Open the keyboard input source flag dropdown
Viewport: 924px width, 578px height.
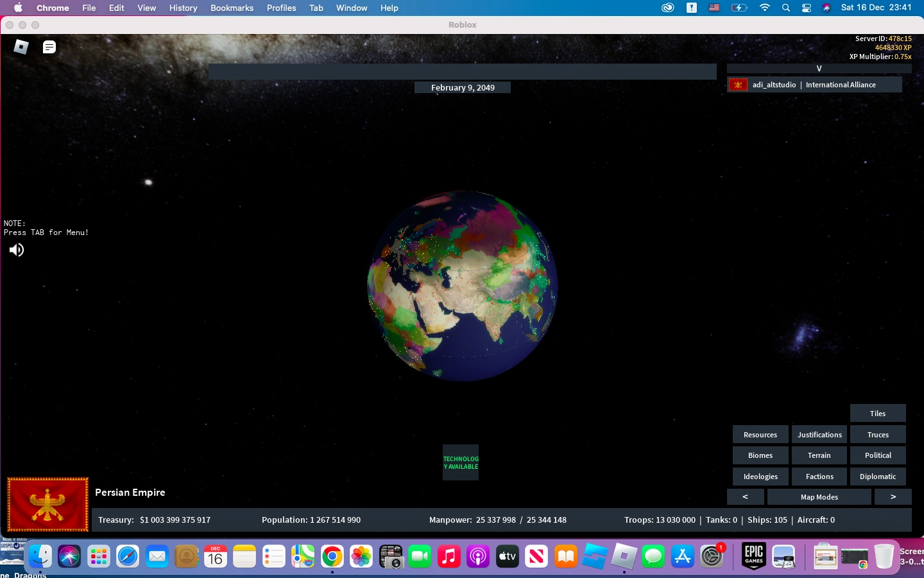click(x=714, y=8)
